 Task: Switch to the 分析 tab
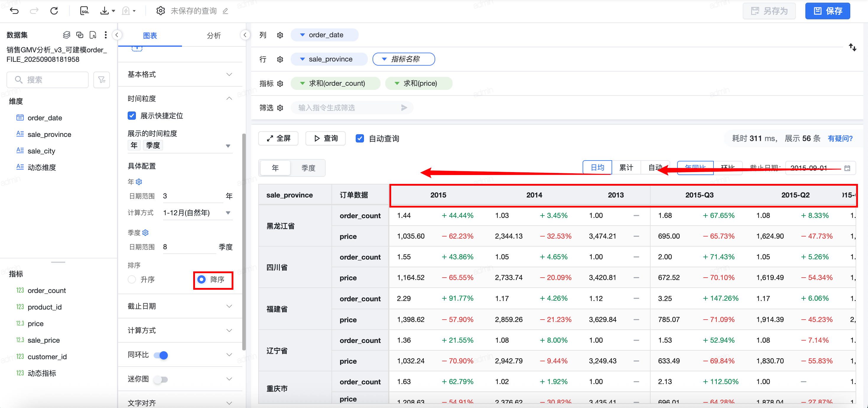point(214,35)
